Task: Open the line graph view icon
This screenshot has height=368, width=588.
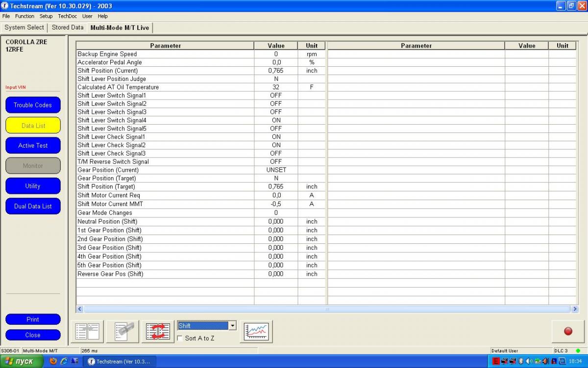Action: (x=256, y=331)
